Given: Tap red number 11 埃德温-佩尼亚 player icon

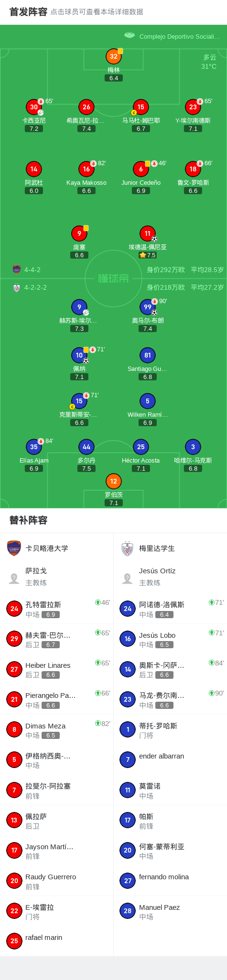Looking at the screenshot, I should click(x=148, y=233).
